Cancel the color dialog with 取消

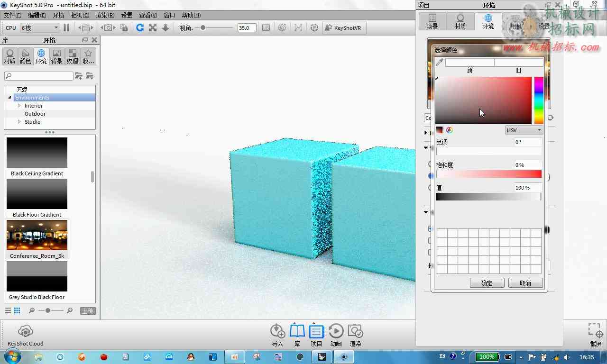525,283
